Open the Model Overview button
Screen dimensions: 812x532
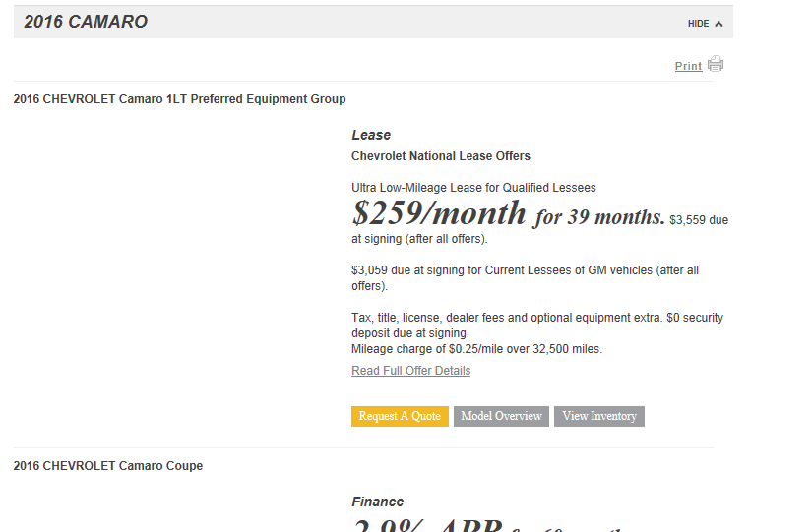tap(501, 416)
